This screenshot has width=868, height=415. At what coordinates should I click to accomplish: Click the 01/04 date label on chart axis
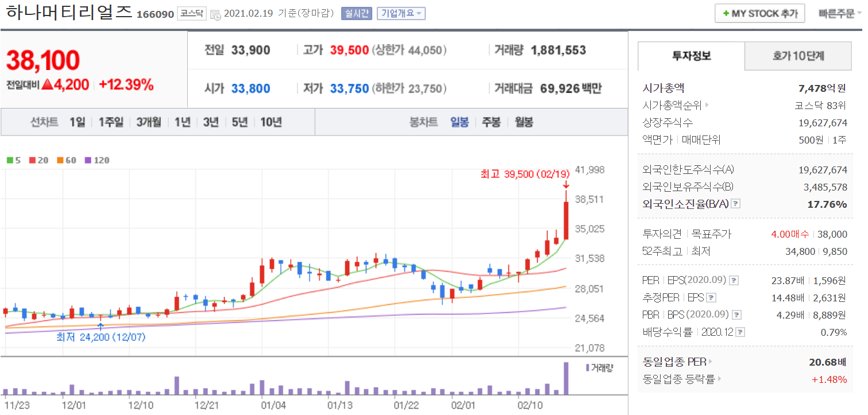click(x=273, y=405)
